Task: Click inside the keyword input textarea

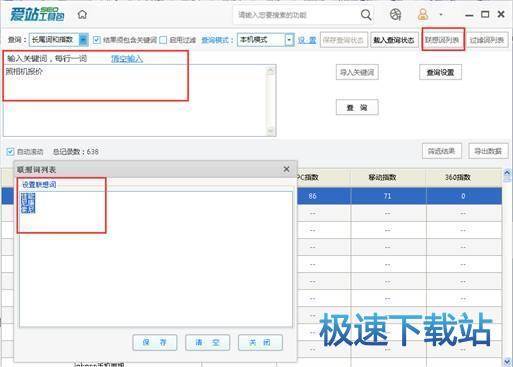Action: tap(135, 100)
